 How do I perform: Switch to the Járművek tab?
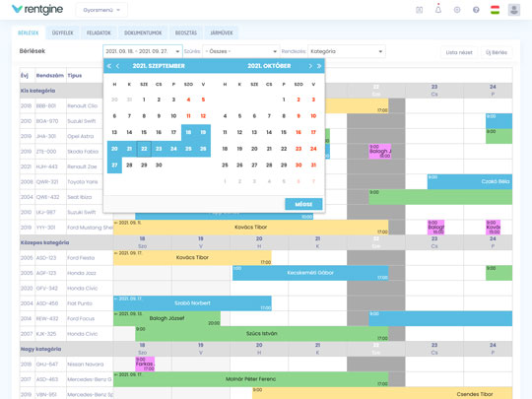222,33
